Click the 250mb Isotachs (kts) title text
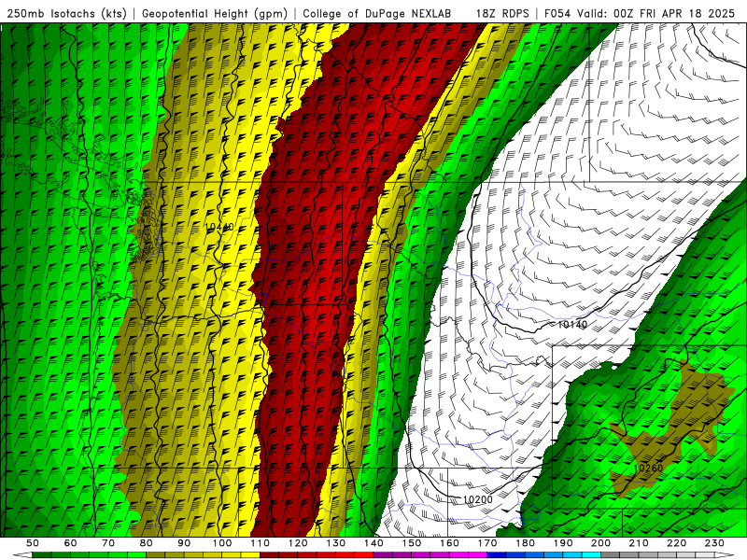This screenshot has width=747, height=560. tap(64, 14)
